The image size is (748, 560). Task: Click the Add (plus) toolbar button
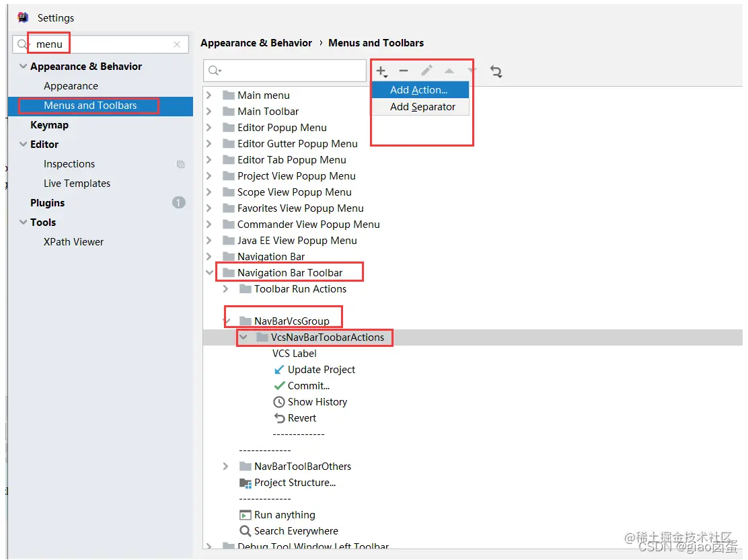[381, 71]
